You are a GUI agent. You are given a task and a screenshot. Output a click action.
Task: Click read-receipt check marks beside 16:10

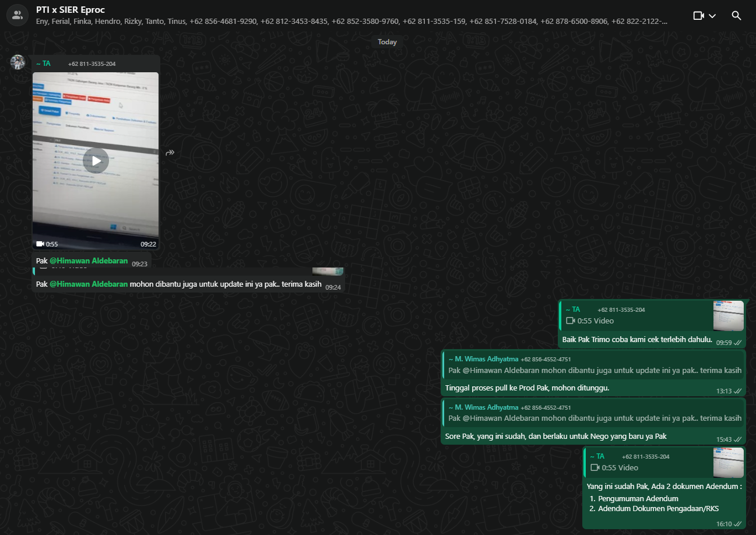coord(738,524)
